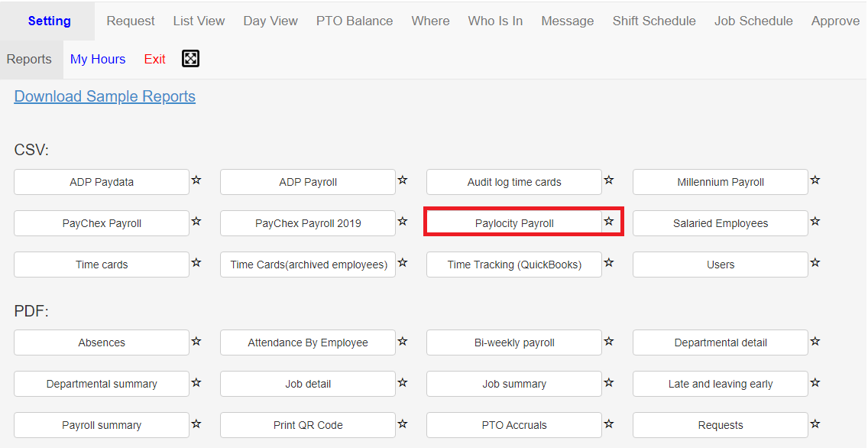Go to My Hours
868x448 pixels.
(98, 60)
